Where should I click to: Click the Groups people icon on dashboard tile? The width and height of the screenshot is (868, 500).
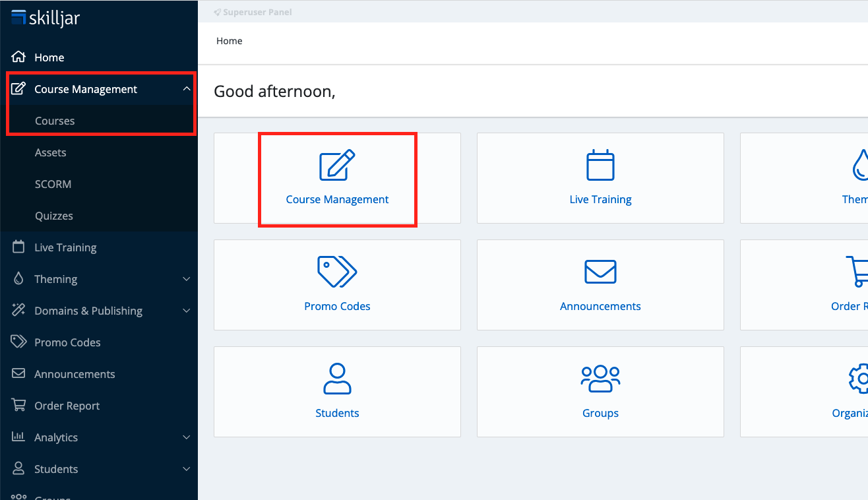600,379
